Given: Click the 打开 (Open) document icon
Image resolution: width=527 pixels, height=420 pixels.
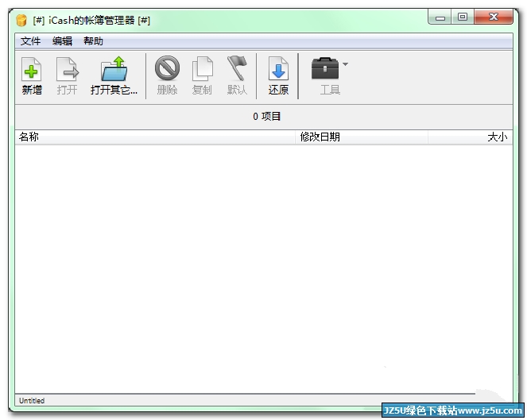Looking at the screenshot, I should tap(67, 69).
